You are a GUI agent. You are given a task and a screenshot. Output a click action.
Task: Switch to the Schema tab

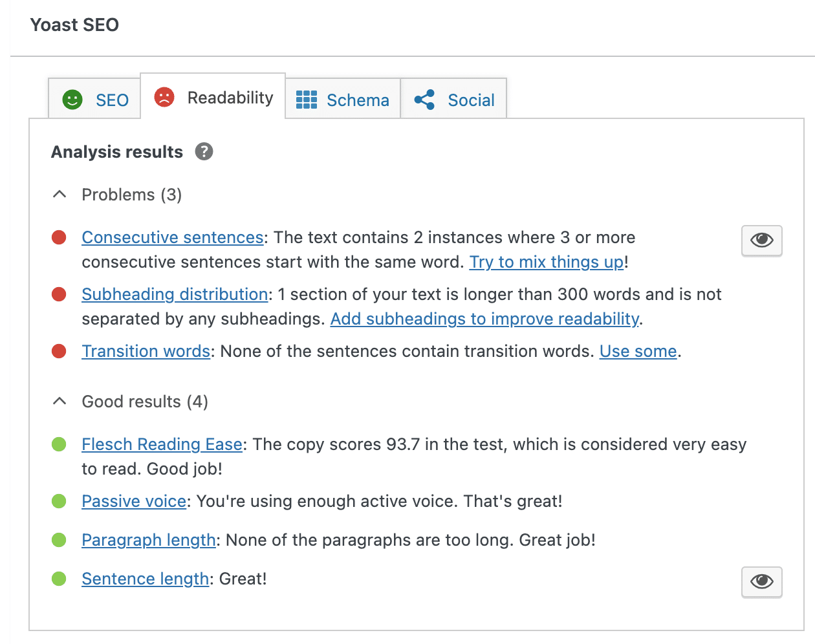coord(343,100)
